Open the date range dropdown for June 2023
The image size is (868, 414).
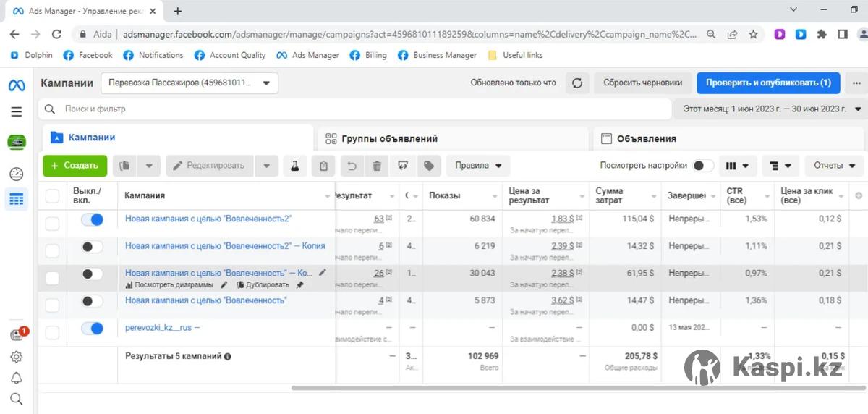click(772, 109)
